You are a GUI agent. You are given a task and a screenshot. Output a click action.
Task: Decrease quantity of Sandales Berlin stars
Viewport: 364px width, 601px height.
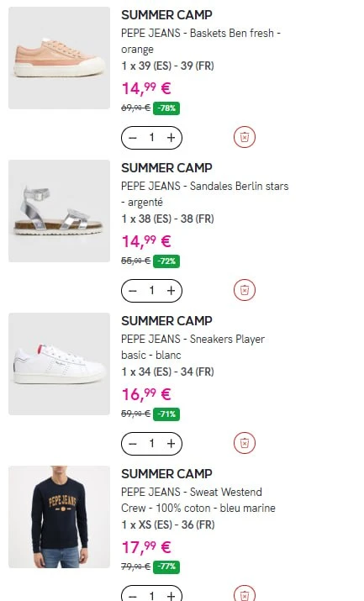133,291
